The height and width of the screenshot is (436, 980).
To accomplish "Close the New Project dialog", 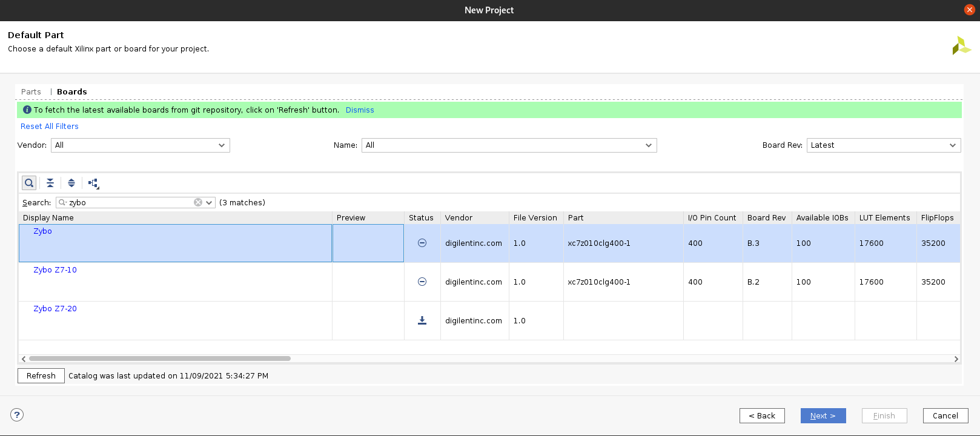I will pyautogui.click(x=969, y=10).
